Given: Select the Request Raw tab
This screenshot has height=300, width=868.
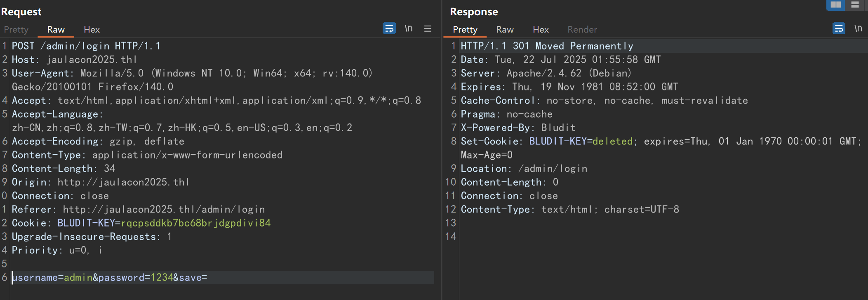Looking at the screenshot, I should click(56, 29).
